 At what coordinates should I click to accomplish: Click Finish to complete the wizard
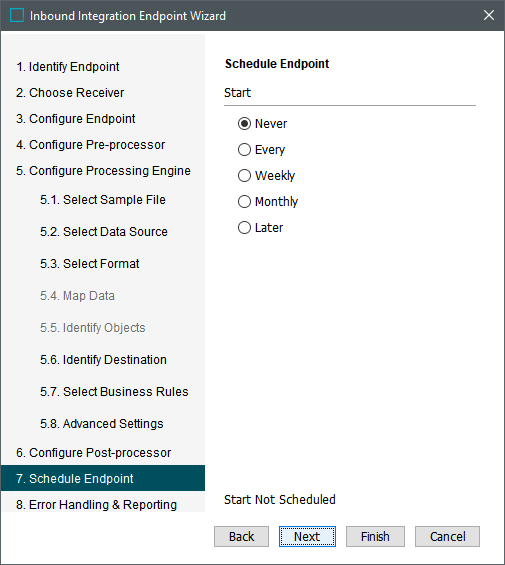(375, 537)
